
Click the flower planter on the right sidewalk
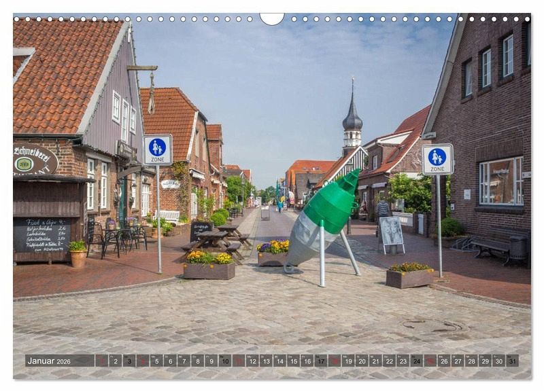tap(409, 276)
